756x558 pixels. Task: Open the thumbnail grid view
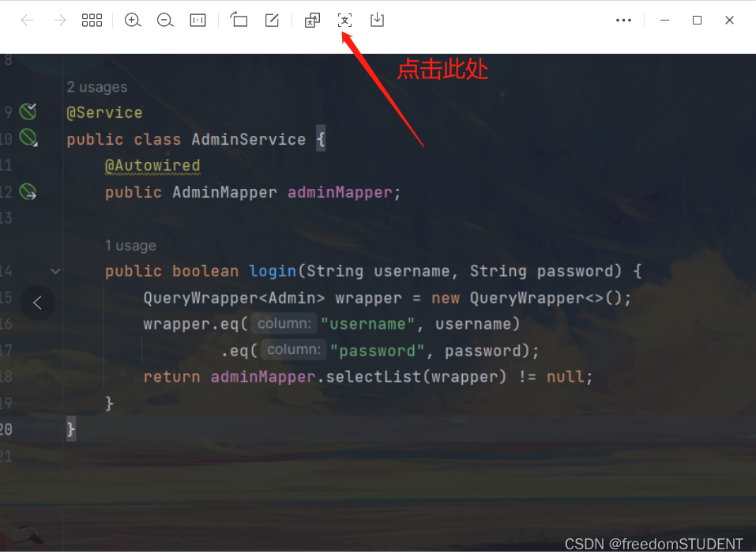pyautogui.click(x=92, y=21)
